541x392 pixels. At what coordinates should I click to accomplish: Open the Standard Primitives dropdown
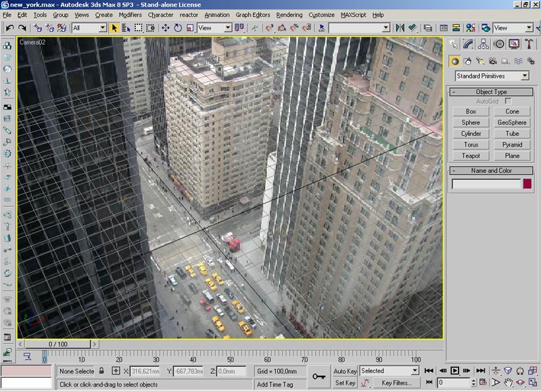tap(492, 76)
